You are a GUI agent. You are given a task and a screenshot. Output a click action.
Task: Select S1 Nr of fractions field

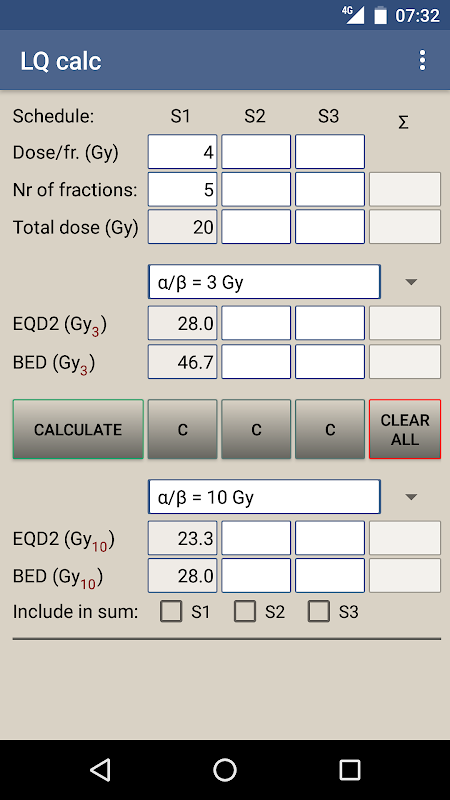pyautogui.click(x=183, y=189)
